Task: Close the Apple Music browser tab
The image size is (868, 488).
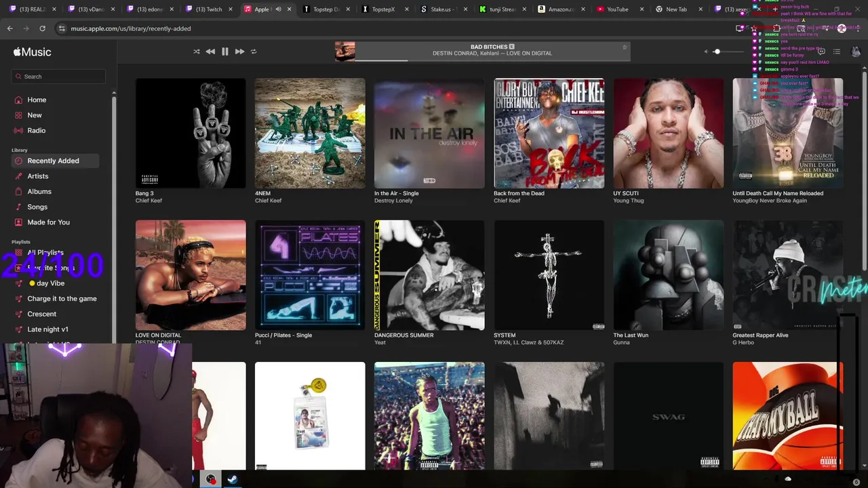Action: 290,9
